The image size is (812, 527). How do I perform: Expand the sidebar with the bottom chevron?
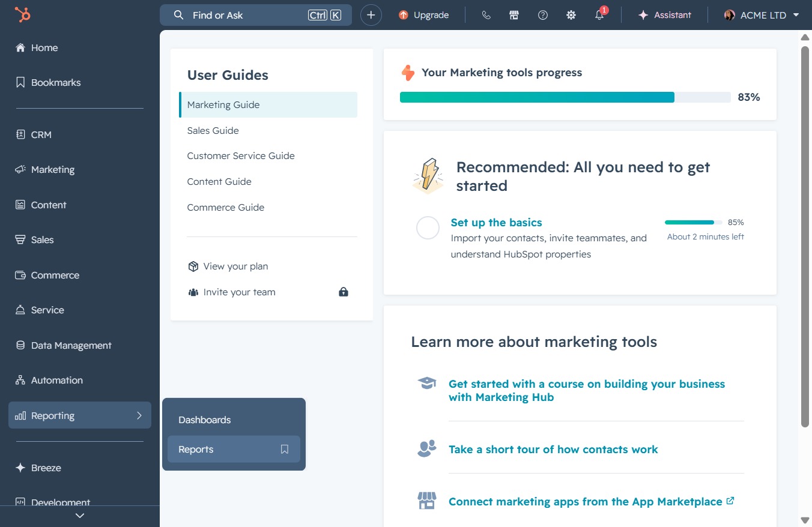click(x=80, y=516)
